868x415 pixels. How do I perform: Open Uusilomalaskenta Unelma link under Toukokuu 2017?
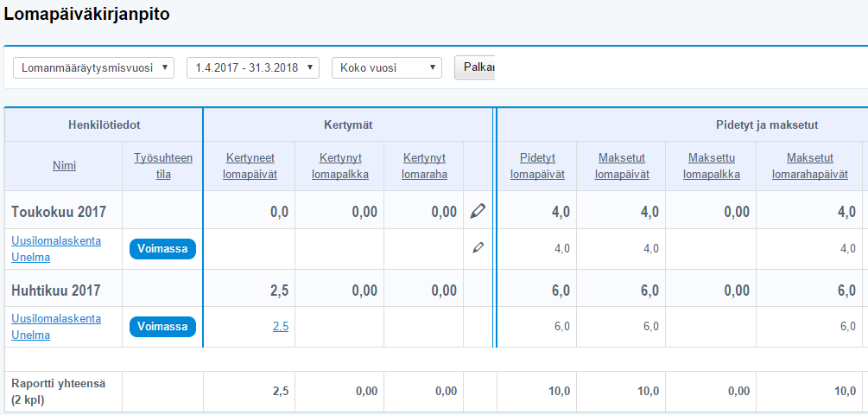[x=56, y=248]
